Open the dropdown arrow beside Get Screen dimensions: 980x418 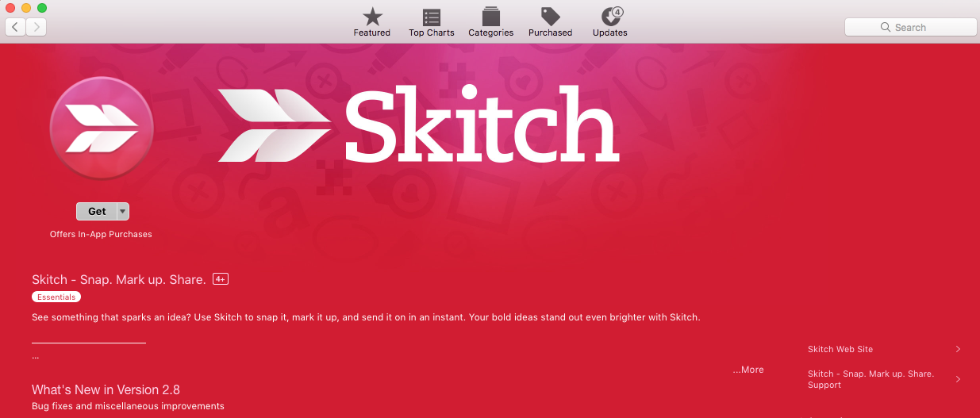[123, 211]
